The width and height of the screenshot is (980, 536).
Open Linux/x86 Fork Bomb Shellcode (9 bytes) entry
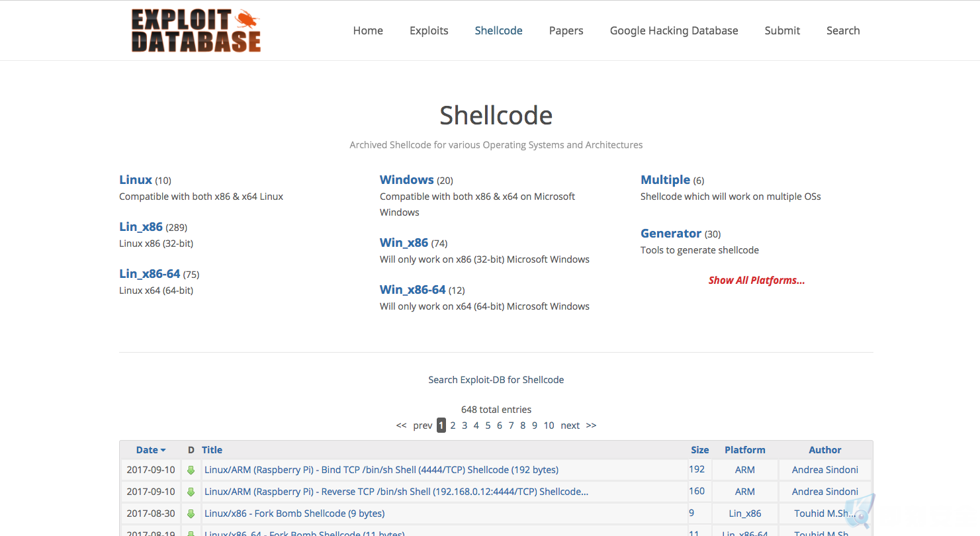coord(294,514)
